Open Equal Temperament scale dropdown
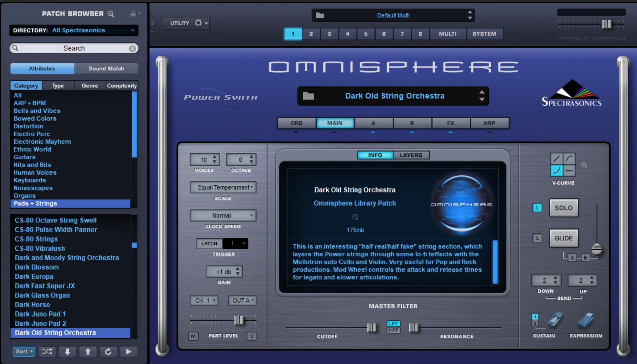Image resolution: width=637 pixels, height=364 pixels. click(x=223, y=188)
